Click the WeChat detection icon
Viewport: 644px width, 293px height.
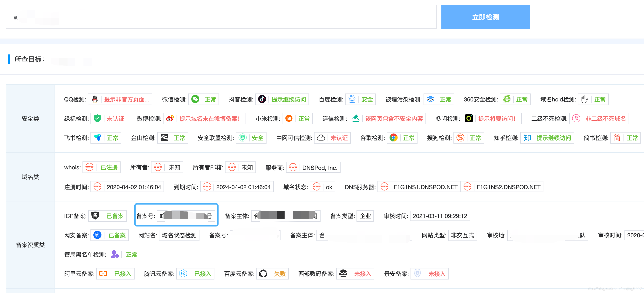tap(195, 99)
